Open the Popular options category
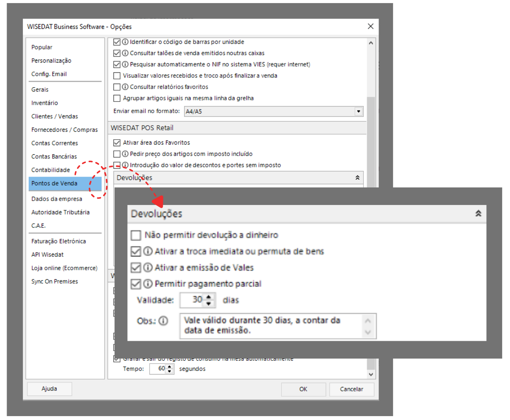This screenshot has width=510, height=420. coord(42,47)
